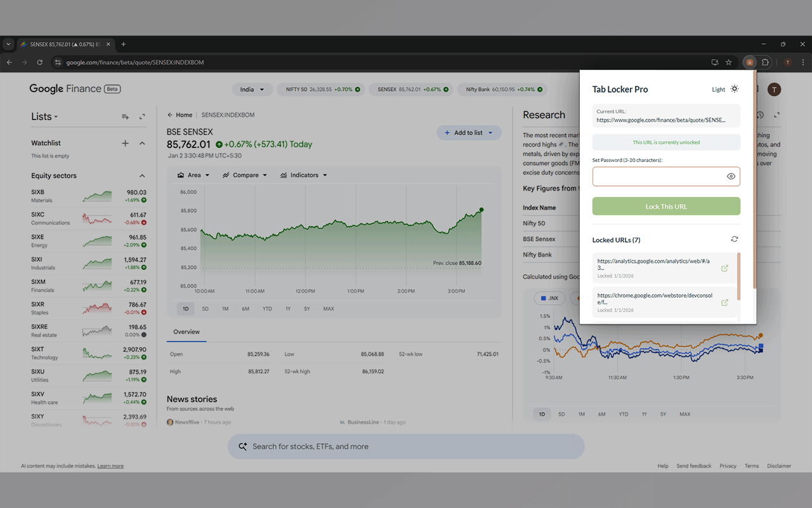Open the Chrome profile avatar in the toolbar
This screenshot has height=508, width=812.
(787, 62)
